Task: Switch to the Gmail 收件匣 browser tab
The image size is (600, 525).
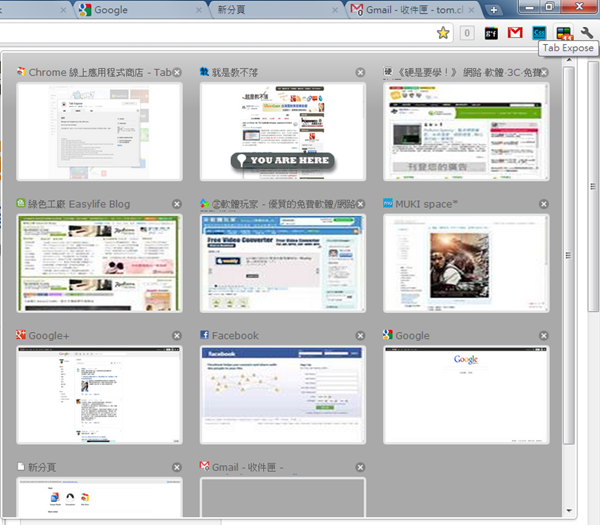Action: click(414, 10)
